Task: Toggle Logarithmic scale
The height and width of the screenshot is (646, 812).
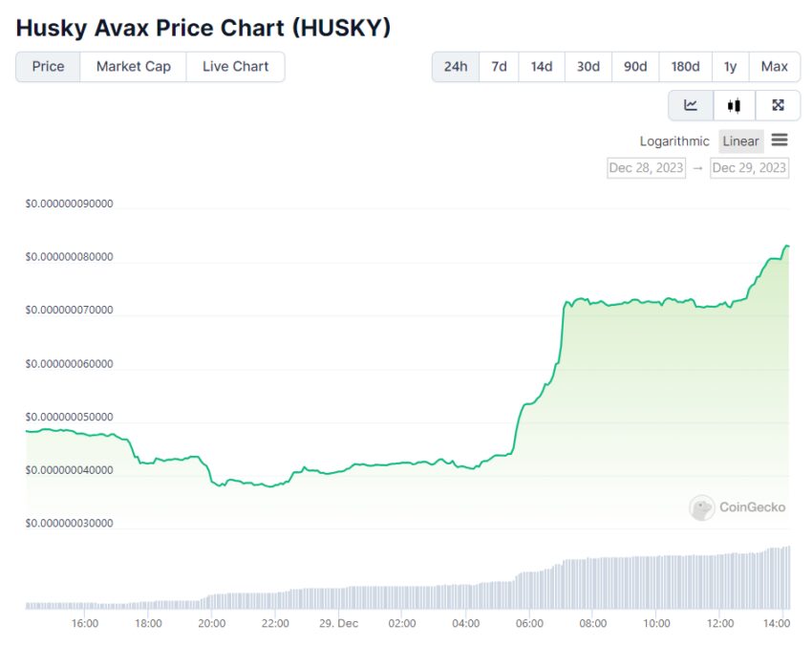Action: click(x=674, y=141)
